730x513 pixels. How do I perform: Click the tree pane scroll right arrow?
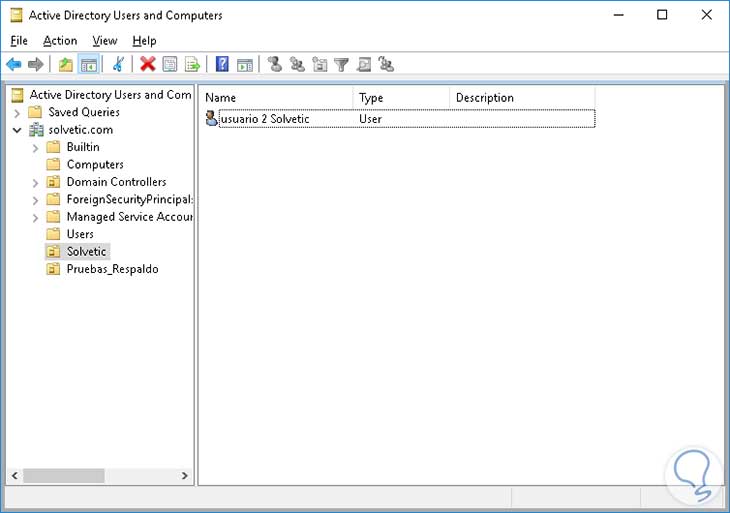[x=185, y=475]
